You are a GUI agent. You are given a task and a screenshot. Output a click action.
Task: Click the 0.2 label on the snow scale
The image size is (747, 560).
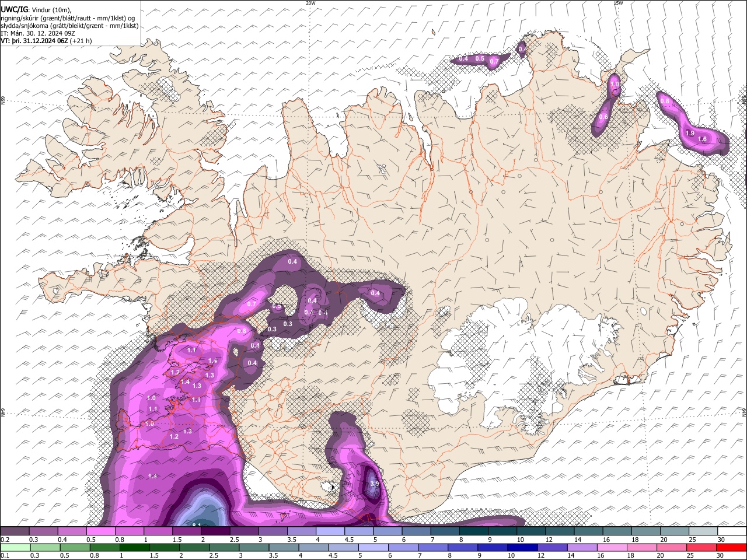coord(5,540)
